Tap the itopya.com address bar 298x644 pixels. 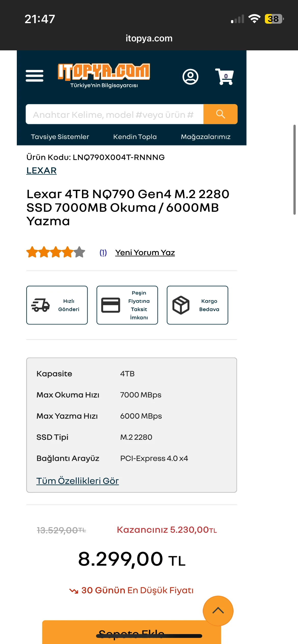[x=149, y=38]
